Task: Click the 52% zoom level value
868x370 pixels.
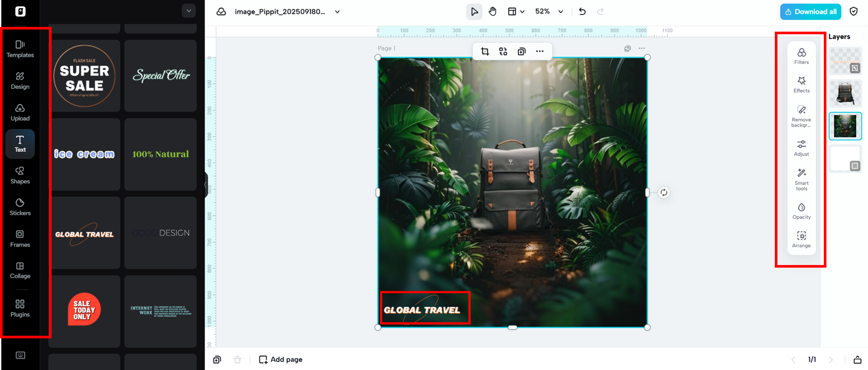Action: pos(543,11)
